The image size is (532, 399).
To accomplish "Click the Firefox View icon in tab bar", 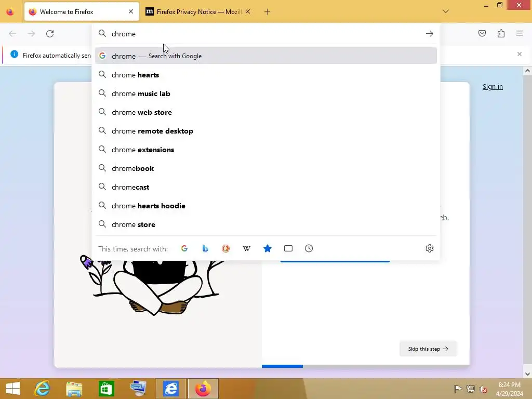I will (10, 12).
